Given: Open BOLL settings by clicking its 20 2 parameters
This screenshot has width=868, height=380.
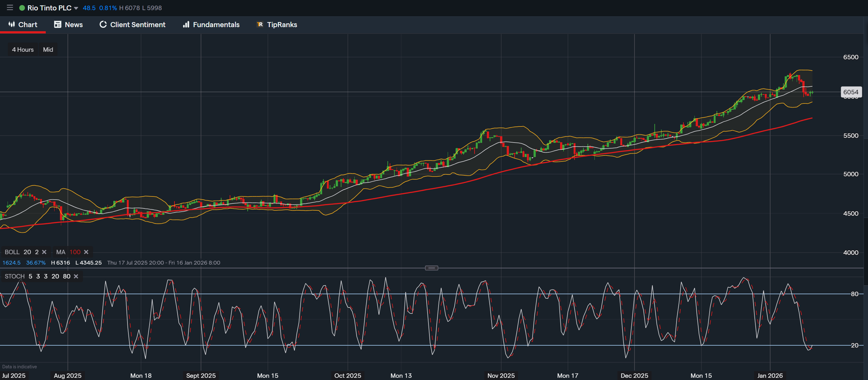Looking at the screenshot, I should (31, 252).
